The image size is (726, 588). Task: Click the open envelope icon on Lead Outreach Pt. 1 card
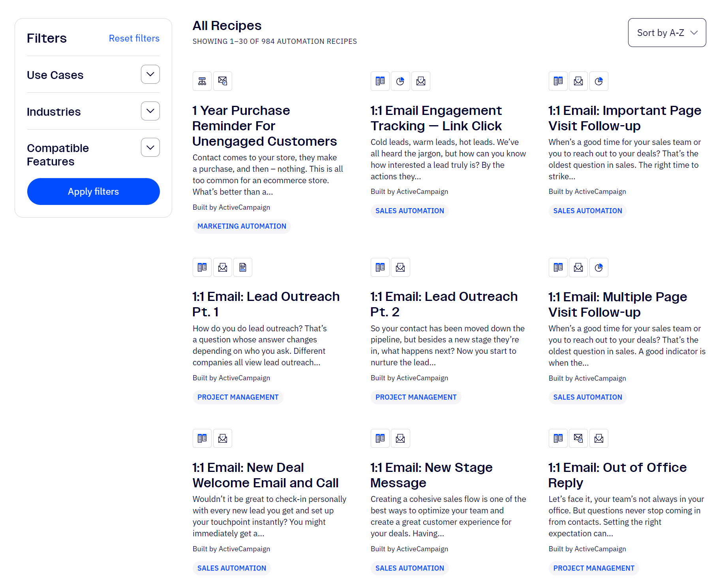coord(223,267)
